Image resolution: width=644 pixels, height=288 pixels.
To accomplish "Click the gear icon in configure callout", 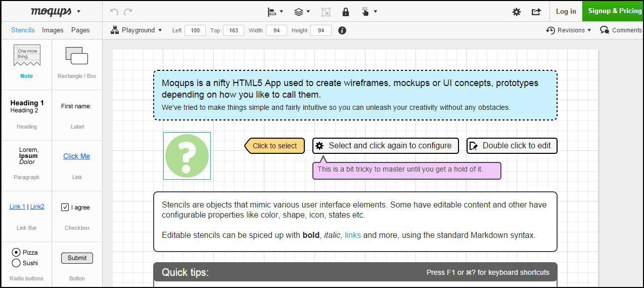I will point(319,146).
